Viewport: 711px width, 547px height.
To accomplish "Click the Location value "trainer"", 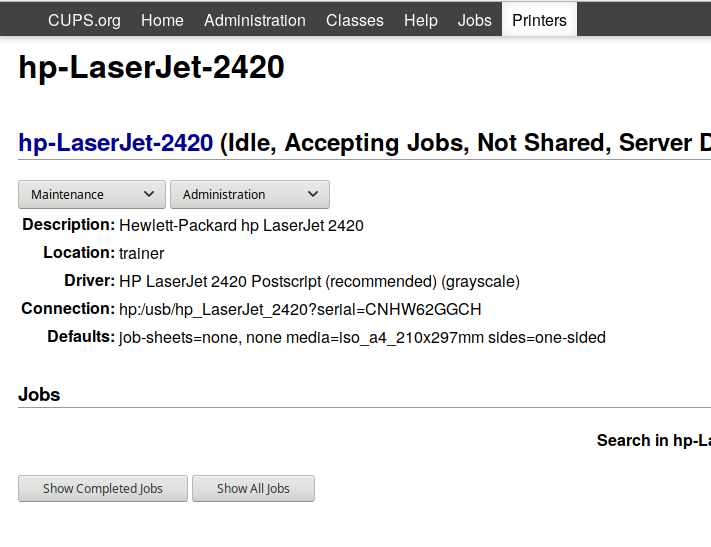I will (x=141, y=253).
